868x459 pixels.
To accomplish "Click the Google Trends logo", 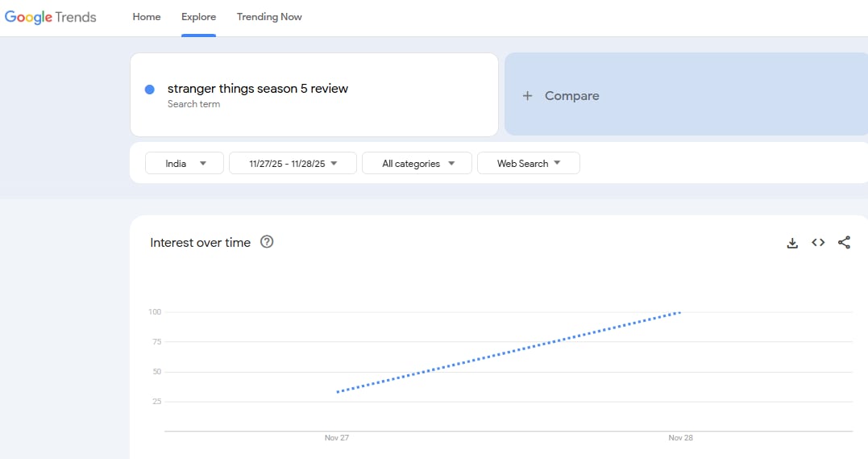I will tap(51, 17).
